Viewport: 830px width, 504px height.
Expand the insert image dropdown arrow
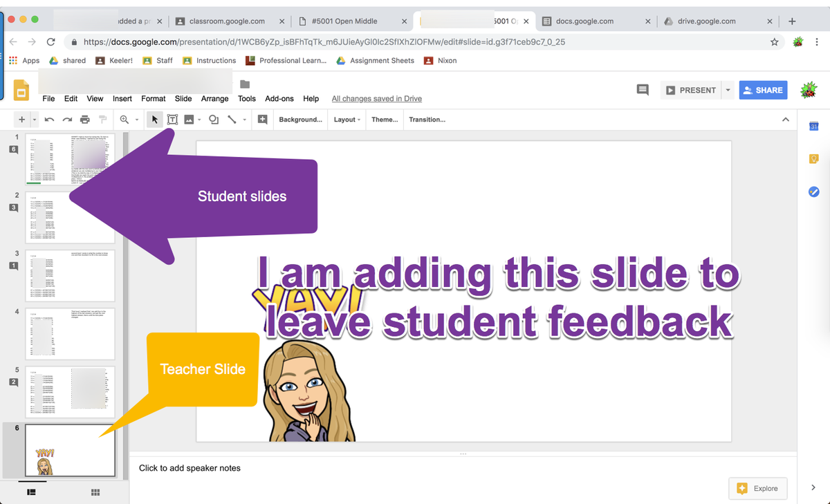tap(199, 120)
